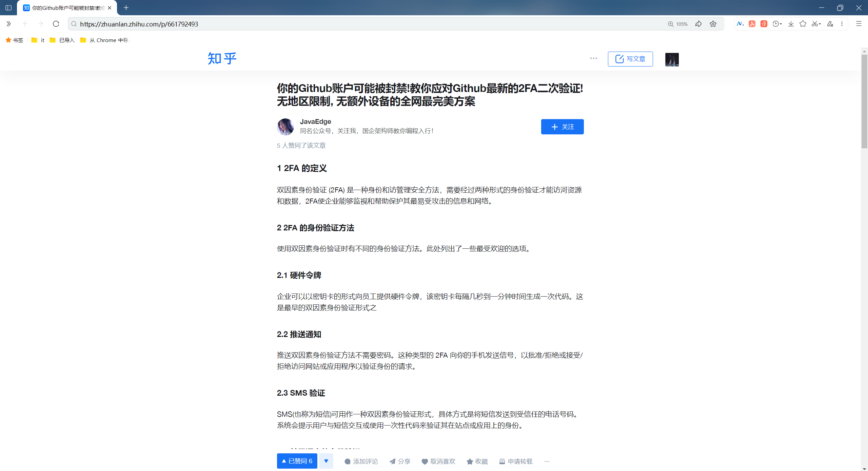The image size is (868, 471).
Task: Open toolbar three-dot more options
Action: (x=842, y=24)
